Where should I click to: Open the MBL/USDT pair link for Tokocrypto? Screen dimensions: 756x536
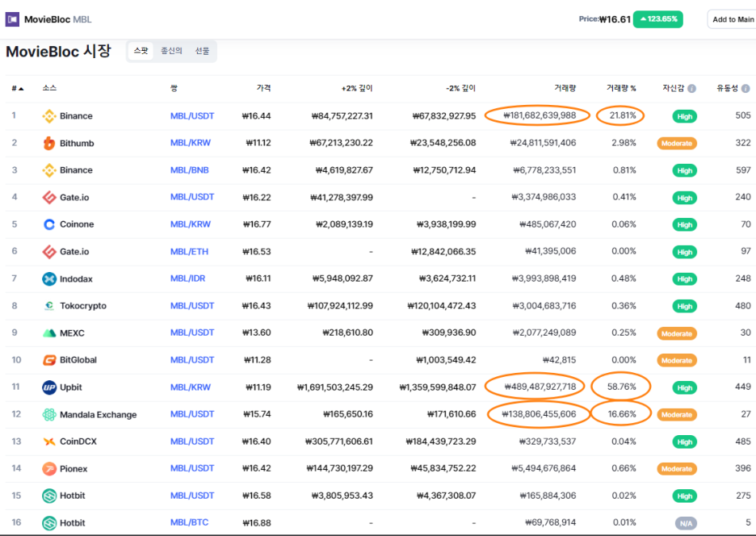pos(192,306)
